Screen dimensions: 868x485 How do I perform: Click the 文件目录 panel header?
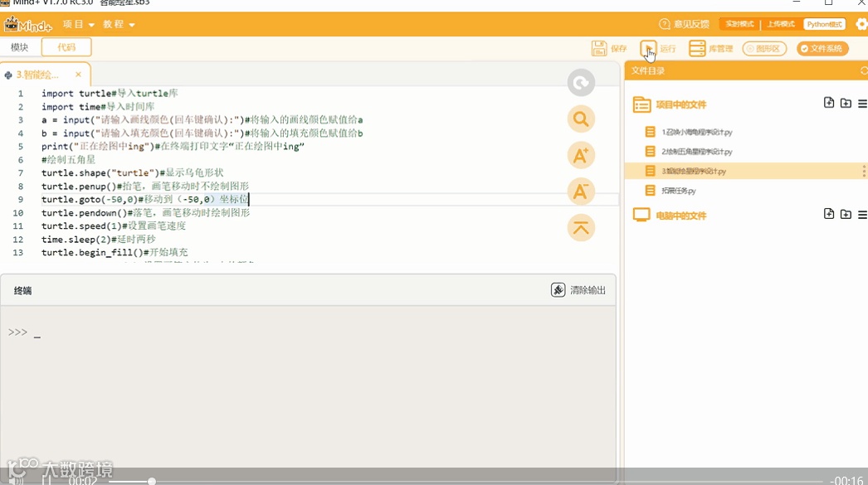pos(647,70)
